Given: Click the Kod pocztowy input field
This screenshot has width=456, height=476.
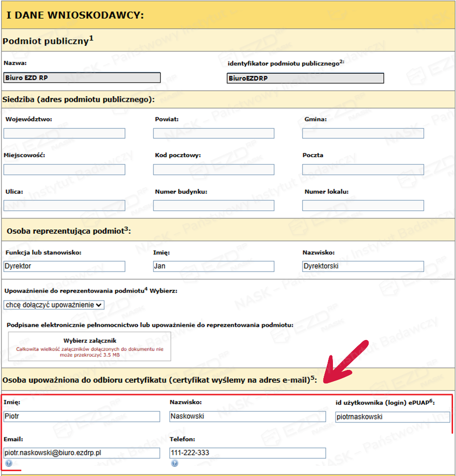Looking at the screenshot, I should 214,170.
